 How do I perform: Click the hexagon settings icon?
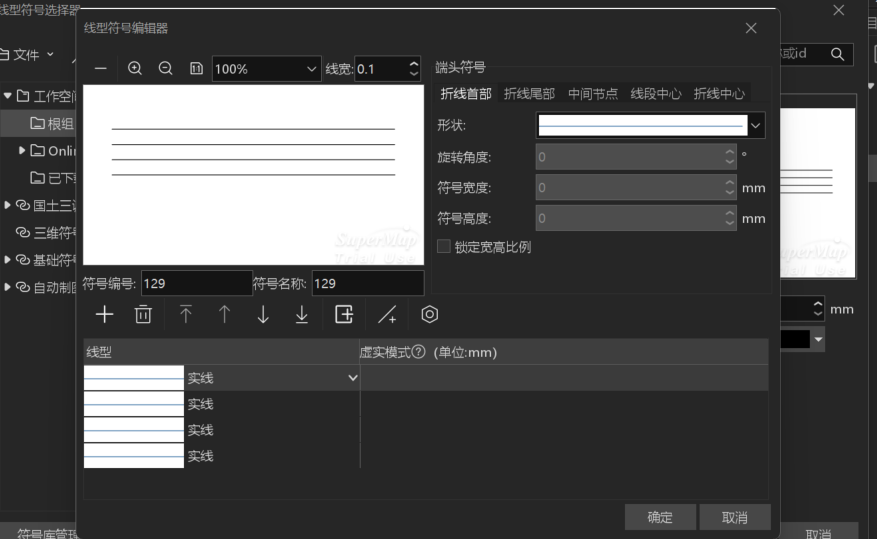(429, 314)
